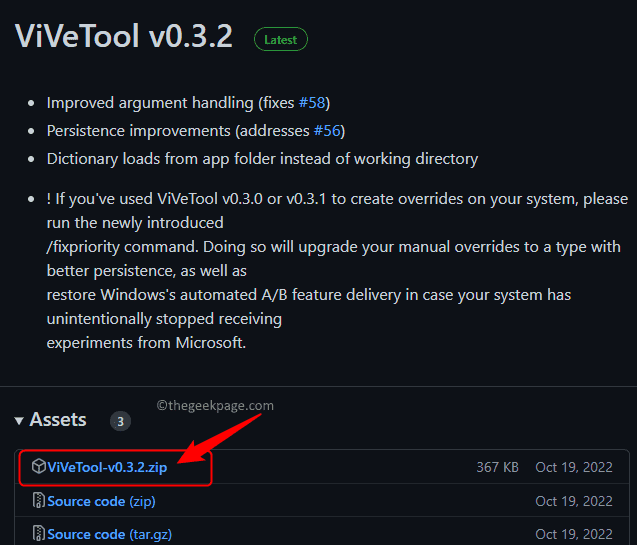Open issue #56 link

point(329,131)
